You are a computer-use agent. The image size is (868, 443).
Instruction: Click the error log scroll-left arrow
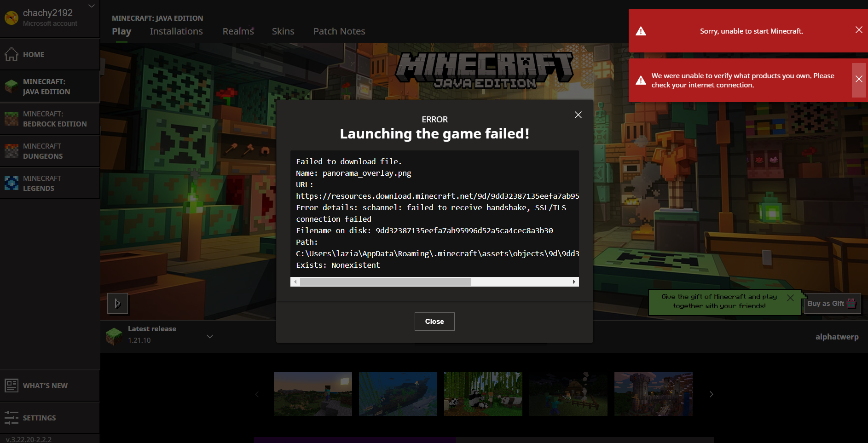coord(295,282)
